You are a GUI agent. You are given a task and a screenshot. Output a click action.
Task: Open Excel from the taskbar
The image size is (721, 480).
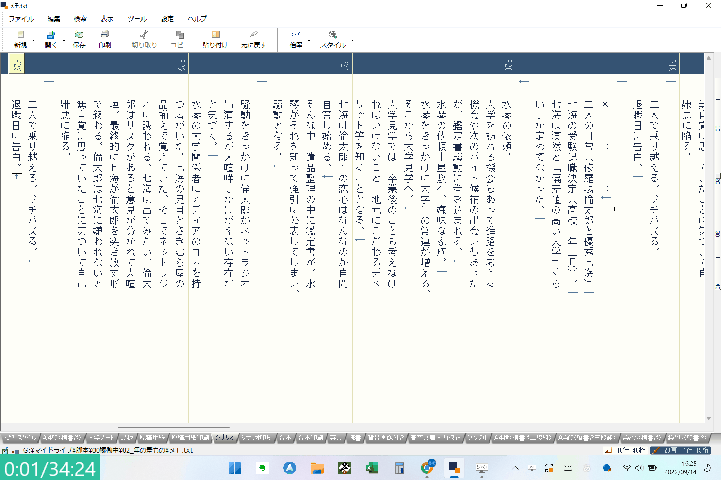[x=372, y=468]
